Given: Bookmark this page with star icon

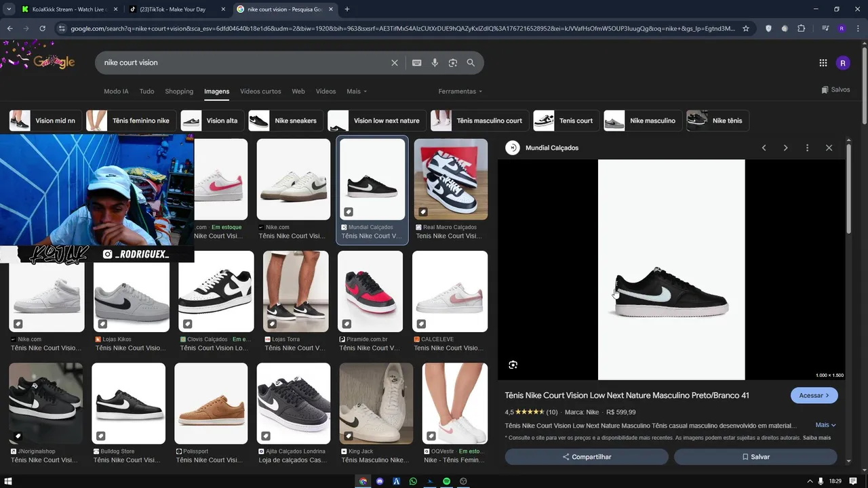Looking at the screenshot, I should [746, 28].
